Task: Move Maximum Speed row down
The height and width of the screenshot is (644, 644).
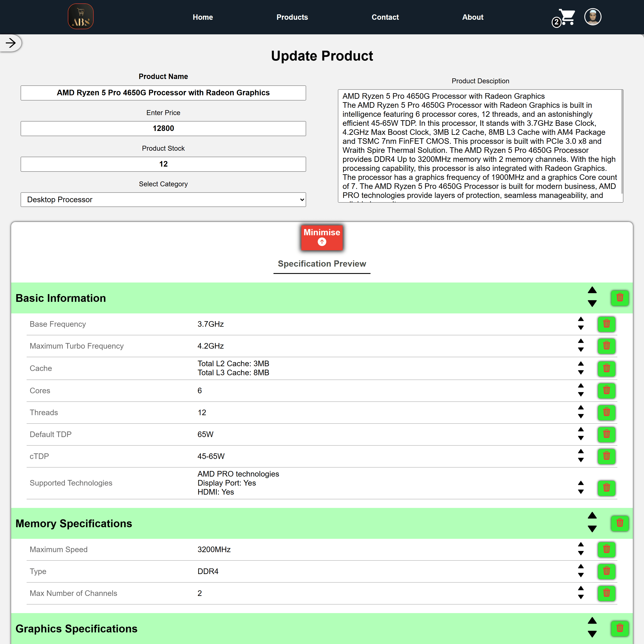Action: point(581,553)
